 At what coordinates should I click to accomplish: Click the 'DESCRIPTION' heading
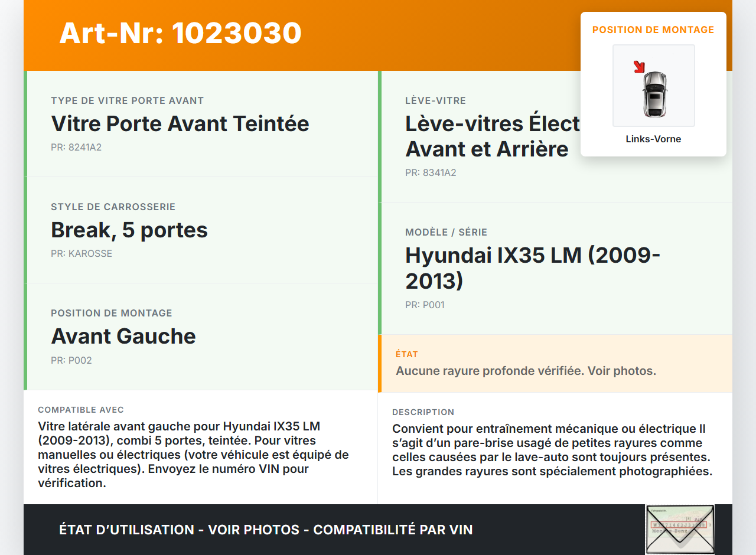pyautogui.click(x=423, y=413)
